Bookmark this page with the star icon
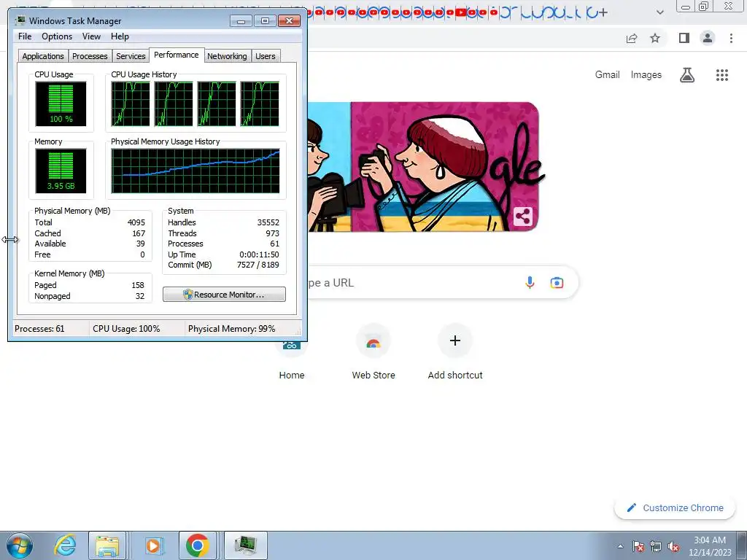This screenshot has height=560, width=747. [x=655, y=38]
